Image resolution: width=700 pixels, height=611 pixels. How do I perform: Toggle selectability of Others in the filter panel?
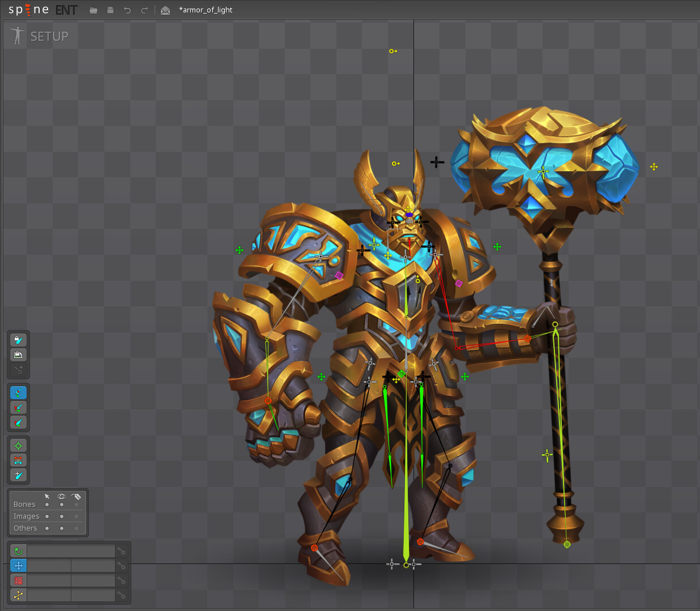pyautogui.click(x=46, y=528)
